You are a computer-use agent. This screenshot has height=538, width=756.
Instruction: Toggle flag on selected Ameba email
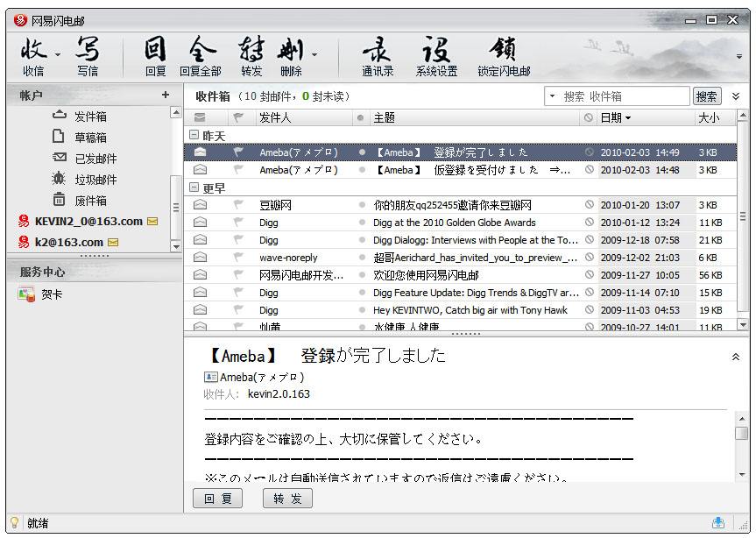[237, 152]
